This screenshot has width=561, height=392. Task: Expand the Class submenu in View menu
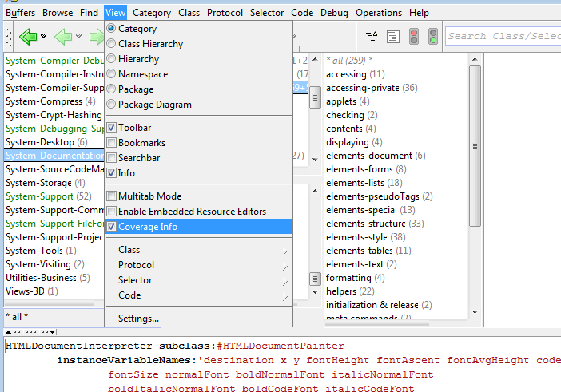[x=198, y=250]
